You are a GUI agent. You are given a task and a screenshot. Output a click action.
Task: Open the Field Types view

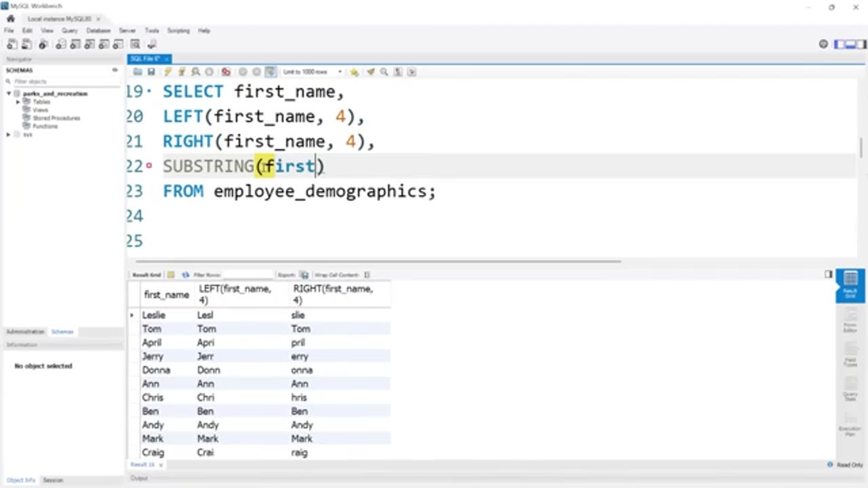coord(850,354)
